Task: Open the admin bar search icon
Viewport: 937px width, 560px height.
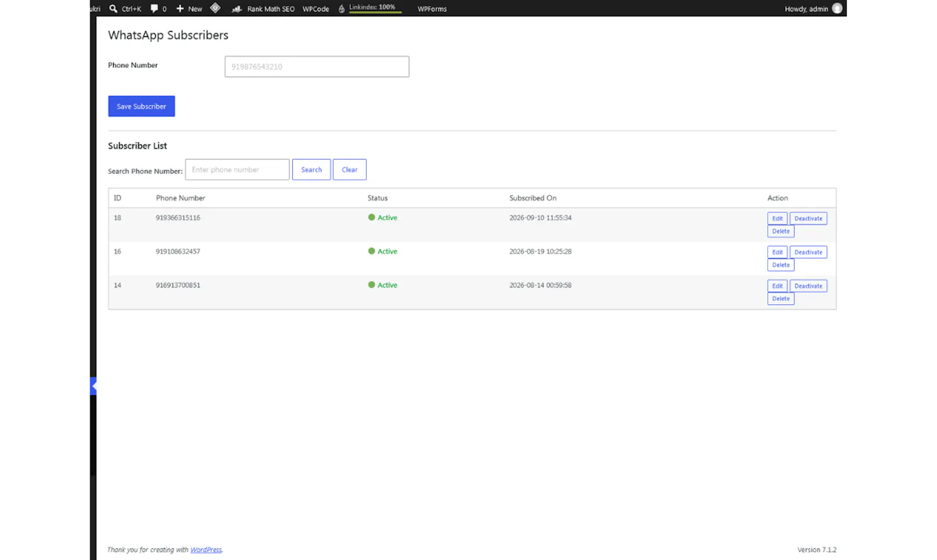Action: (x=114, y=8)
